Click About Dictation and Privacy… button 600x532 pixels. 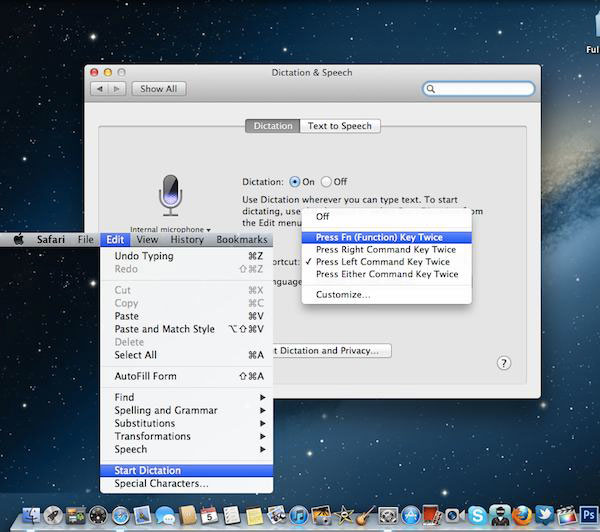(331, 351)
